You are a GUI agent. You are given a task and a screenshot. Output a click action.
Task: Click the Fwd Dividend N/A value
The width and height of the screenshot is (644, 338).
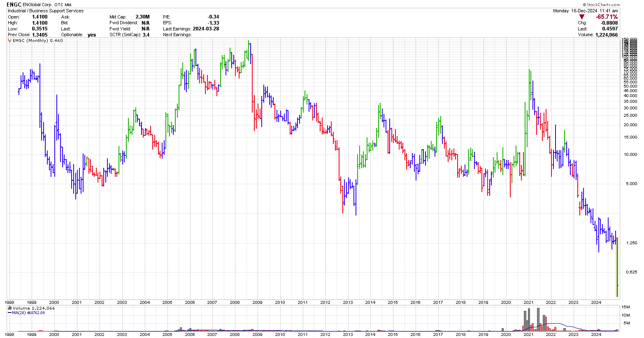pos(146,23)
